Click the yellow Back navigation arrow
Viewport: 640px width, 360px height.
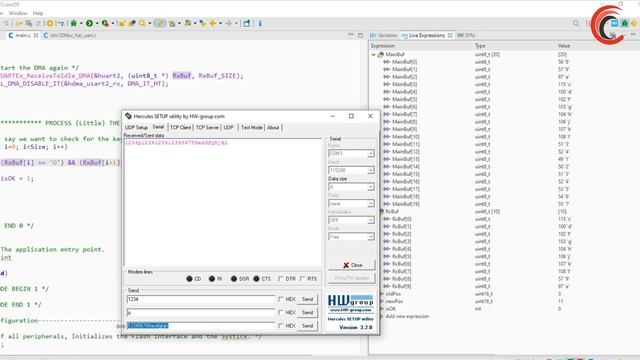click(213, 24)
